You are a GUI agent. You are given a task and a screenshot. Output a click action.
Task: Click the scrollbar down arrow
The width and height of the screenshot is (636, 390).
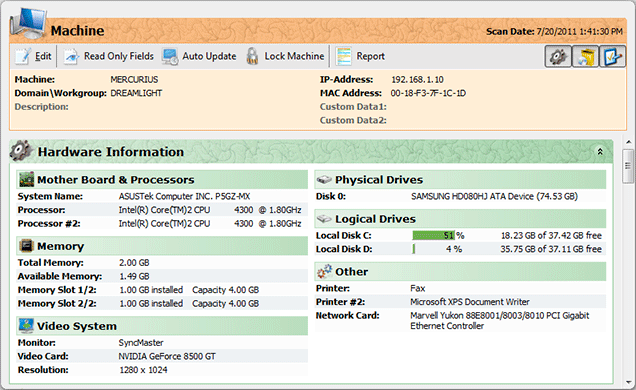click(628, 382)
